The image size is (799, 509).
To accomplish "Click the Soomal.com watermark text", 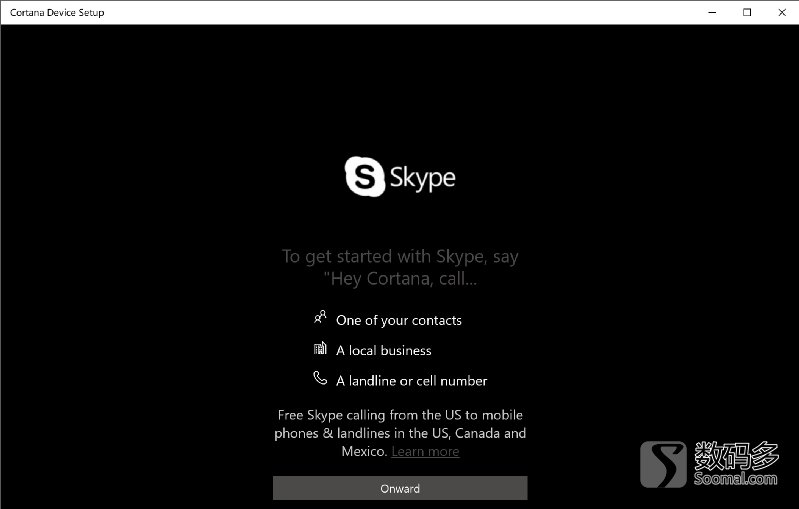I will pyautogui.click(x=736, y=479).
